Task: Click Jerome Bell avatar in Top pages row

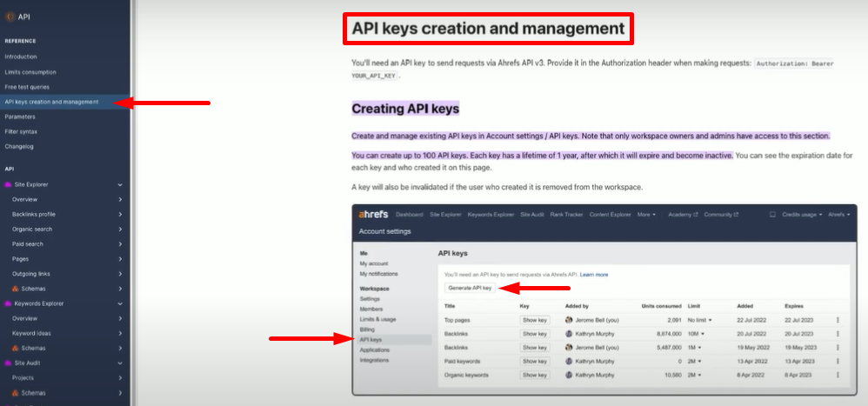Action: coord(569,320)
